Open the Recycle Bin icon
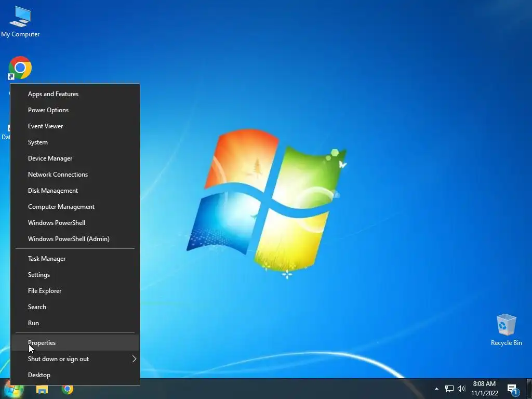Image resolution: width=532 pixels, height=399 pixels. 506,330
